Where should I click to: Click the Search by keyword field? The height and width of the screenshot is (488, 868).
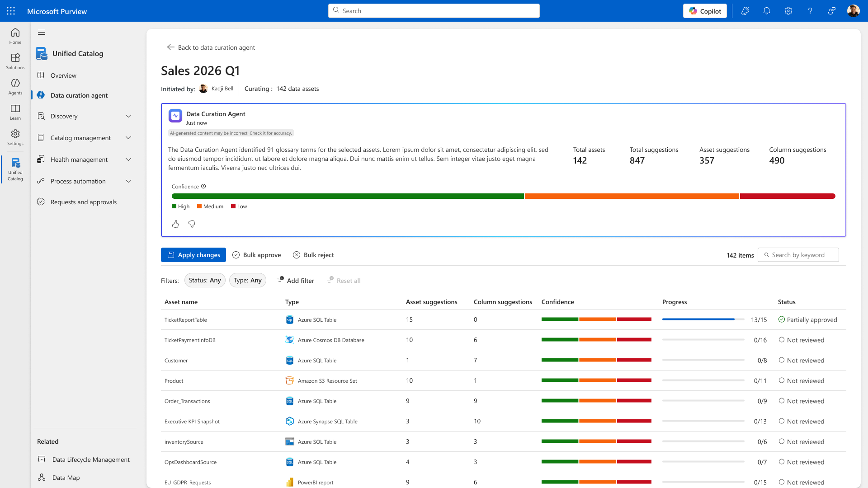click(x=798, y=255)
